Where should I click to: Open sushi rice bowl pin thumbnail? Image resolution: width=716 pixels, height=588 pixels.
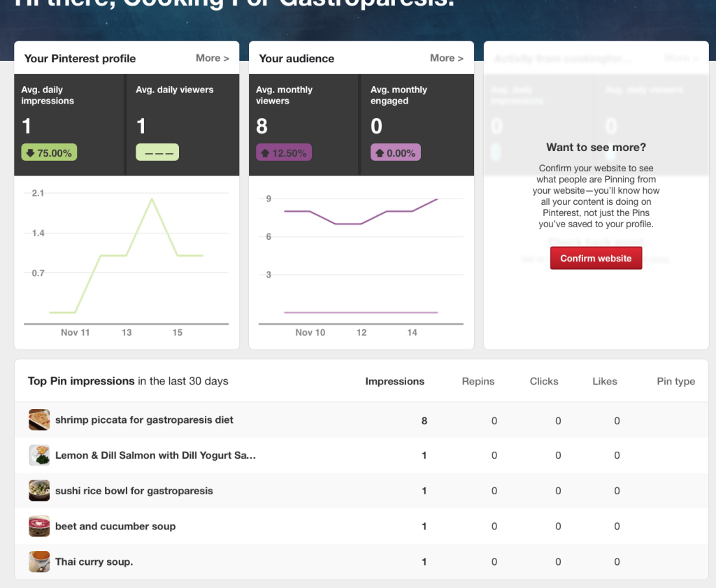coord(39,491)
